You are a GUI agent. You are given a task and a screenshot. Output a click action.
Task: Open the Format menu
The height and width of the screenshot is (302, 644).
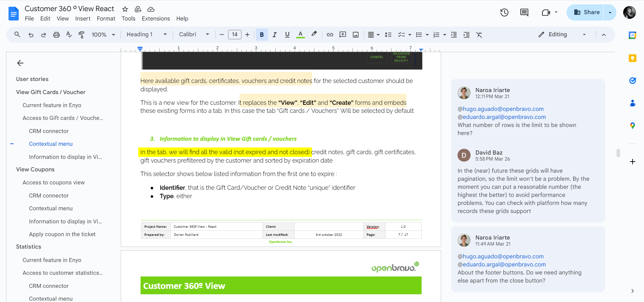(x=106, y=18)
